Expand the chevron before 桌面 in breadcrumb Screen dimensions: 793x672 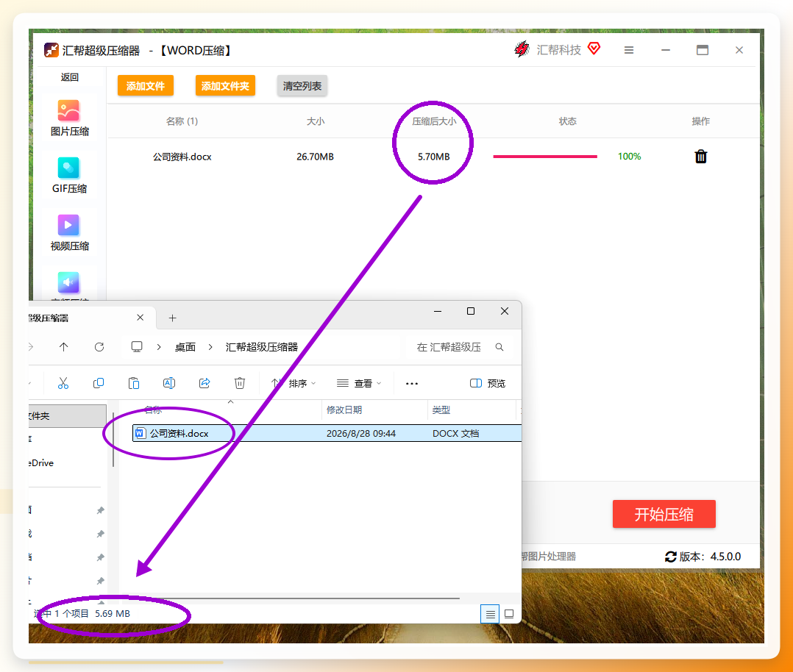pyautogui.click(x=159, y=347)
